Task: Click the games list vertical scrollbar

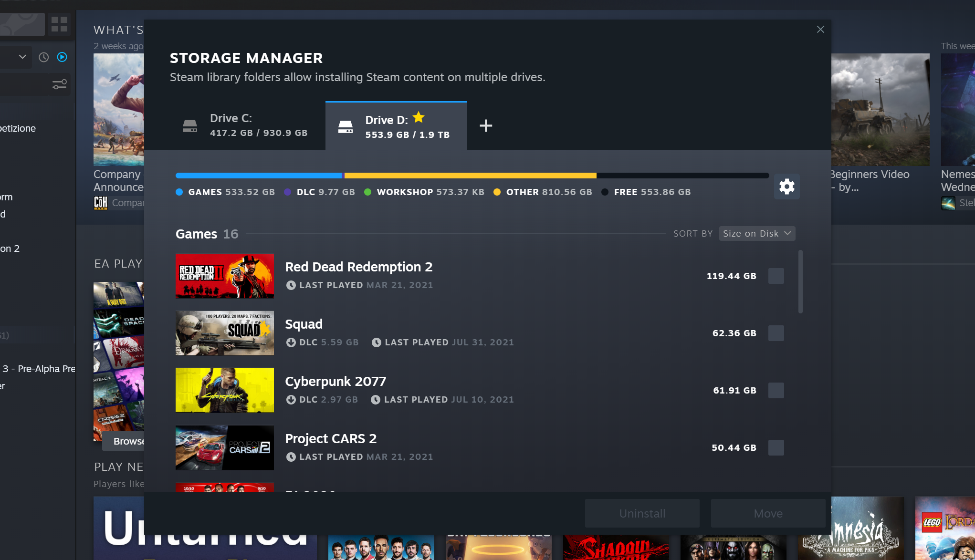Action: pyautogui.click(x=800, y=281)
